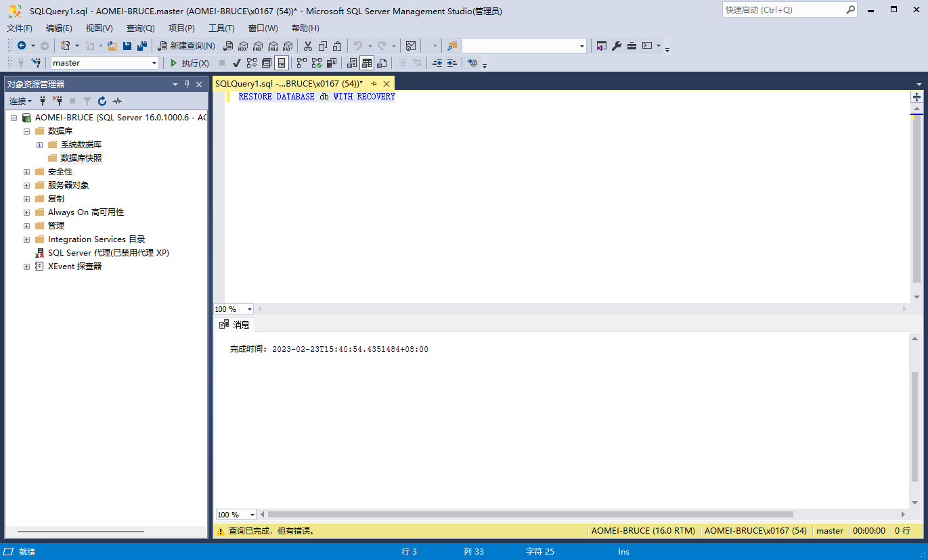Click the wrench properties icon
This screenshot has height=560, width=928.
click(617, 46)
